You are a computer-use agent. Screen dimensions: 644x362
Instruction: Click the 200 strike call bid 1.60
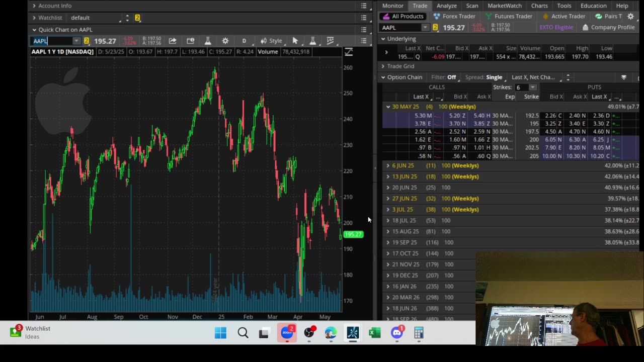tap(457, 140)
